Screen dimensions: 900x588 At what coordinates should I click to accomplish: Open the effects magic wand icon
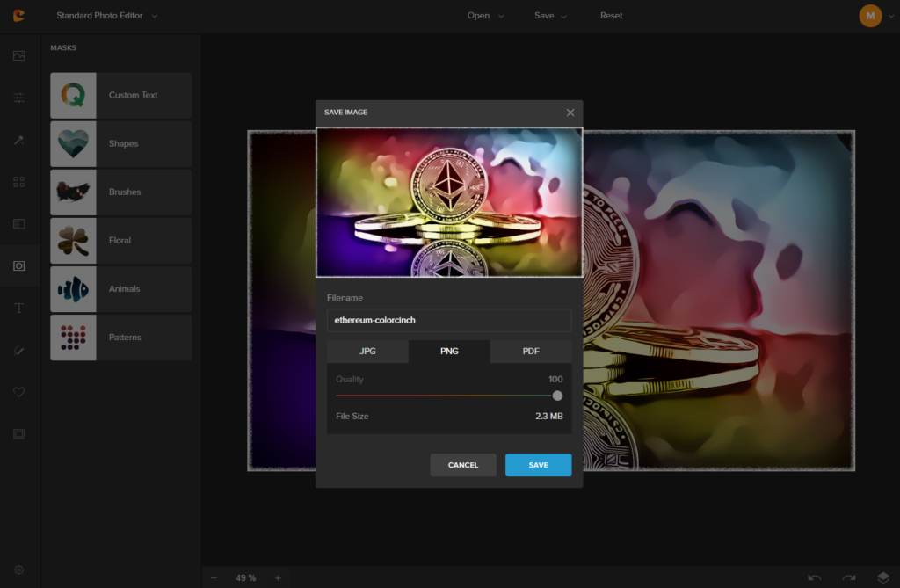click(19, 140)
